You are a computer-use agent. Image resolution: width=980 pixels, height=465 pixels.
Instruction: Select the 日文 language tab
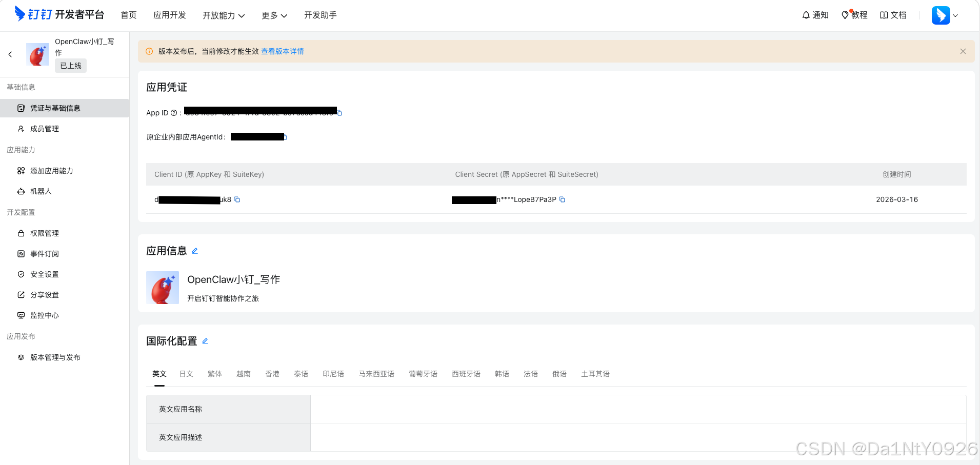(186, 374)
